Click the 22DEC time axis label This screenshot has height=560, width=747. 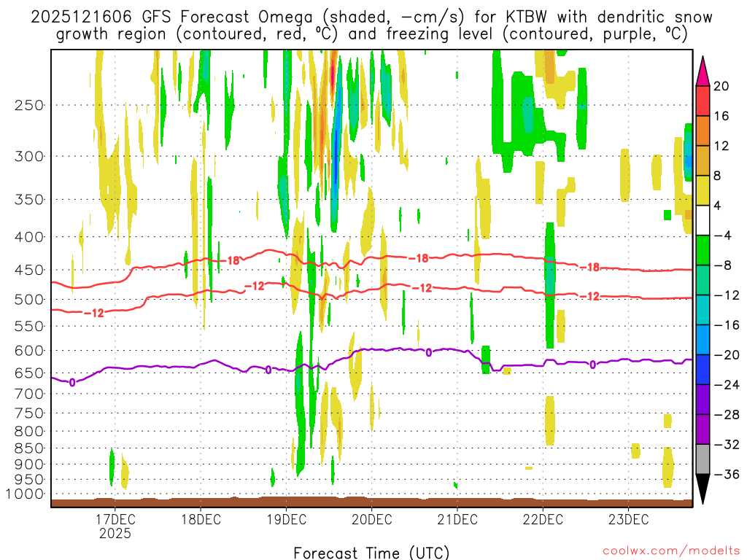point(543,519)
